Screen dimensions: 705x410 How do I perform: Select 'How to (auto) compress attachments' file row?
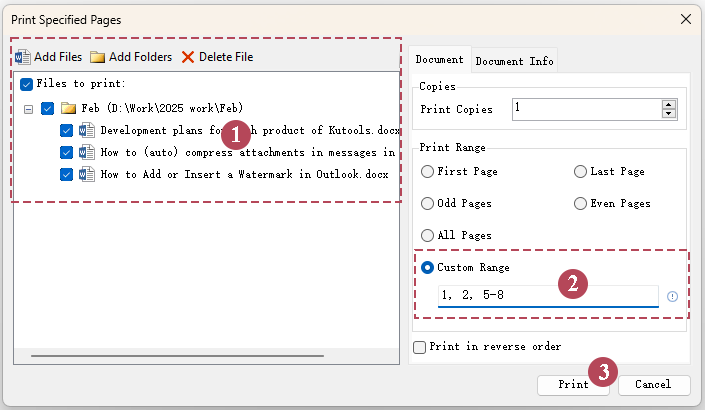tap(248, 152)
